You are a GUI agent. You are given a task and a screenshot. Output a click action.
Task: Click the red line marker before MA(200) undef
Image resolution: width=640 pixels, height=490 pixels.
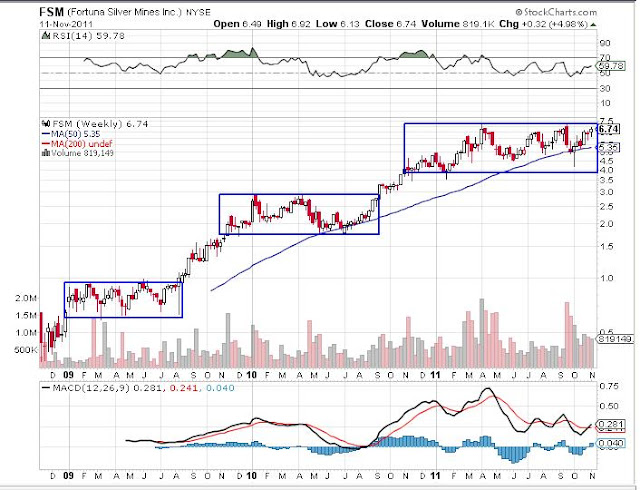point(46,144)
